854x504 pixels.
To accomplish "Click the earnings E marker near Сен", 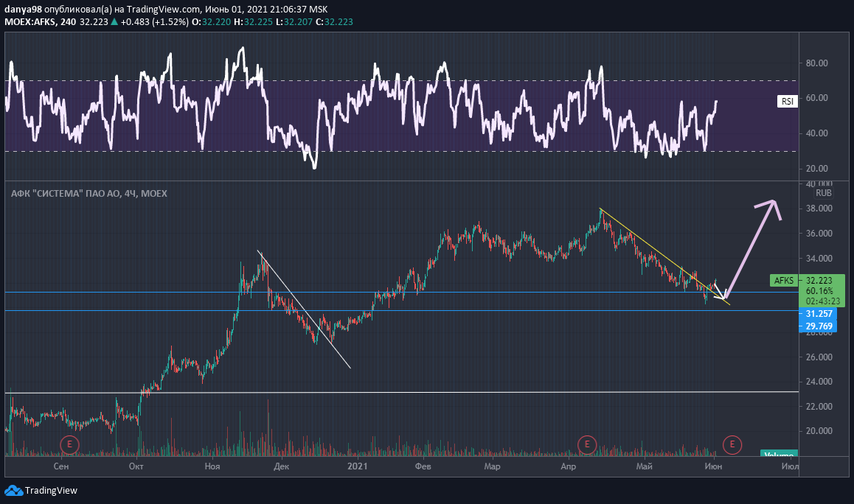I will point(69,444).
